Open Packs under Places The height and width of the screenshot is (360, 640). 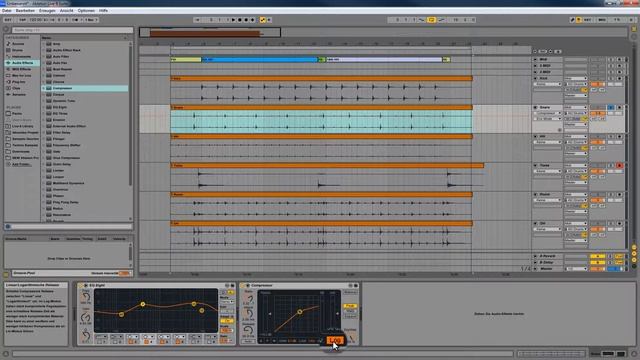[17, 113]
